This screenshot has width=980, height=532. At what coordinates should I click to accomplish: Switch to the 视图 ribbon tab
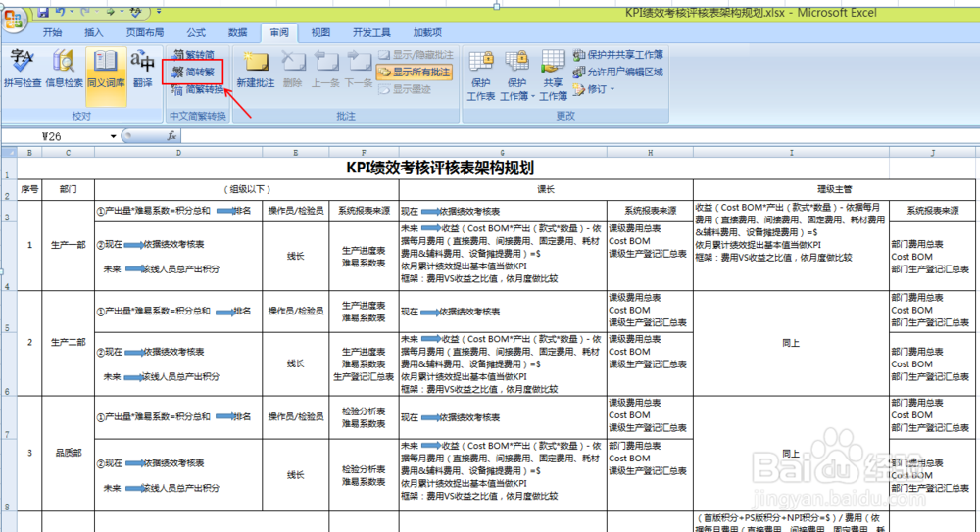[320, 32]
